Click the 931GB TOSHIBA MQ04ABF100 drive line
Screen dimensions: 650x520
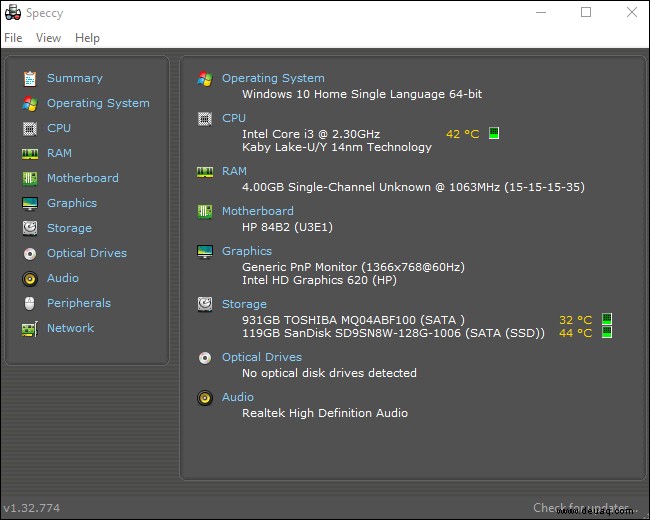point(353,320)
